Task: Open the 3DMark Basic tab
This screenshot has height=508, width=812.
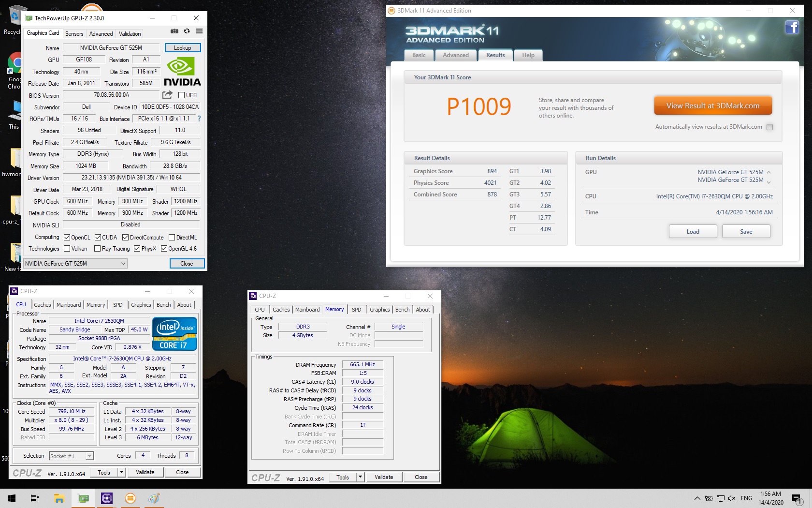Action: coord(419,55)
